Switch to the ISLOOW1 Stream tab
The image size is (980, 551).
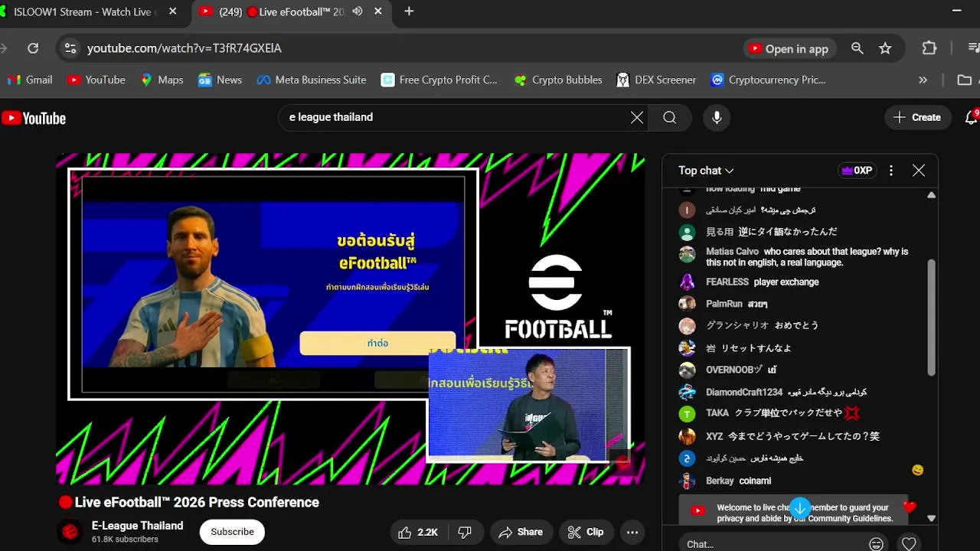pyautogui.click(x=84, y=11)
